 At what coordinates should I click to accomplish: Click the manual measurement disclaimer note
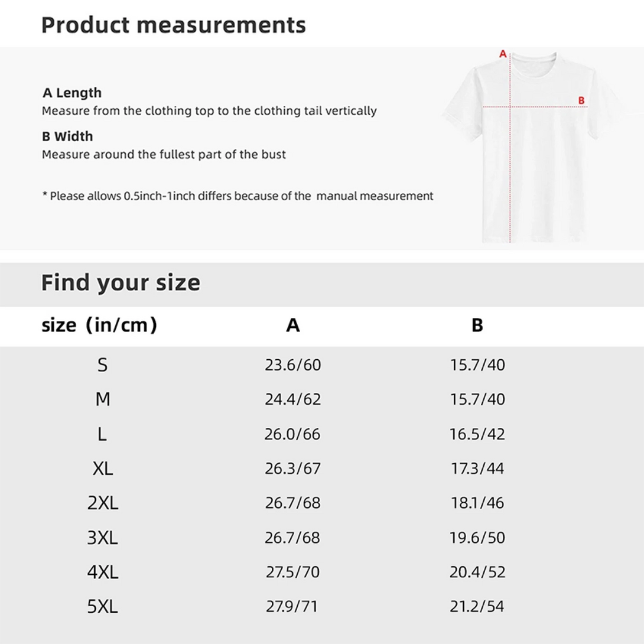238,196
